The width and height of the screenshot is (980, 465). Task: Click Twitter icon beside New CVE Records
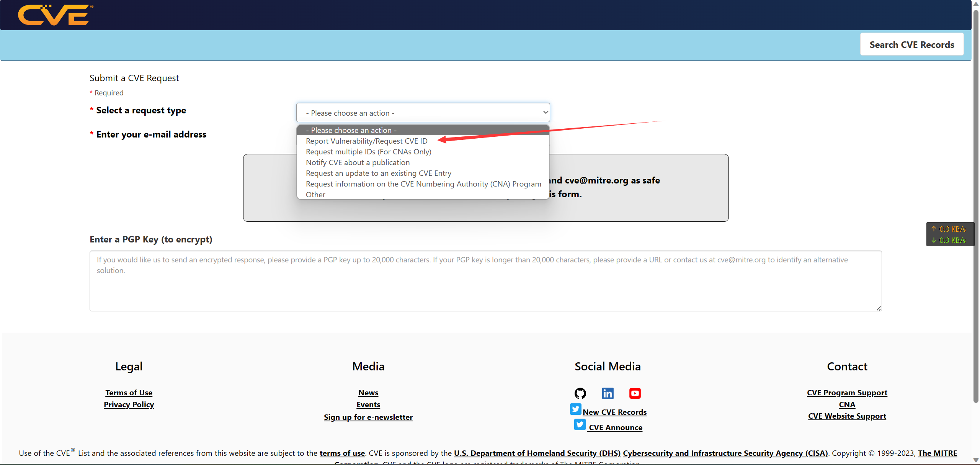pyautogui.click(x=575, y=409)
